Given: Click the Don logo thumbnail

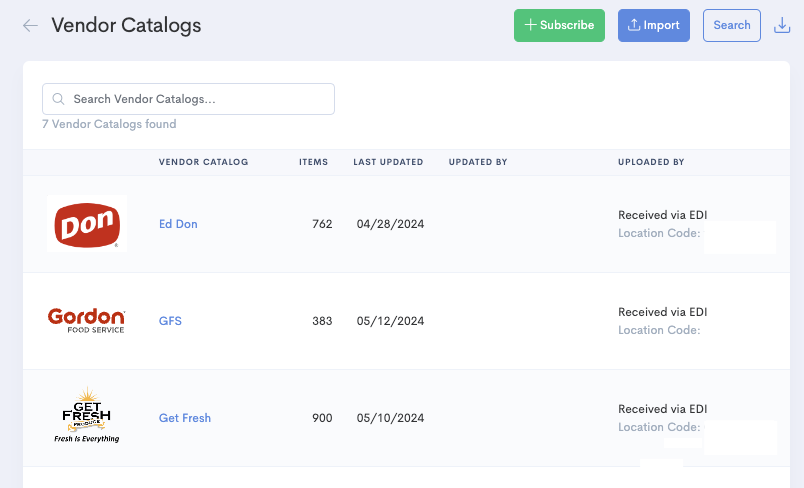Looking at the screenshot, I should click(87, 224).
